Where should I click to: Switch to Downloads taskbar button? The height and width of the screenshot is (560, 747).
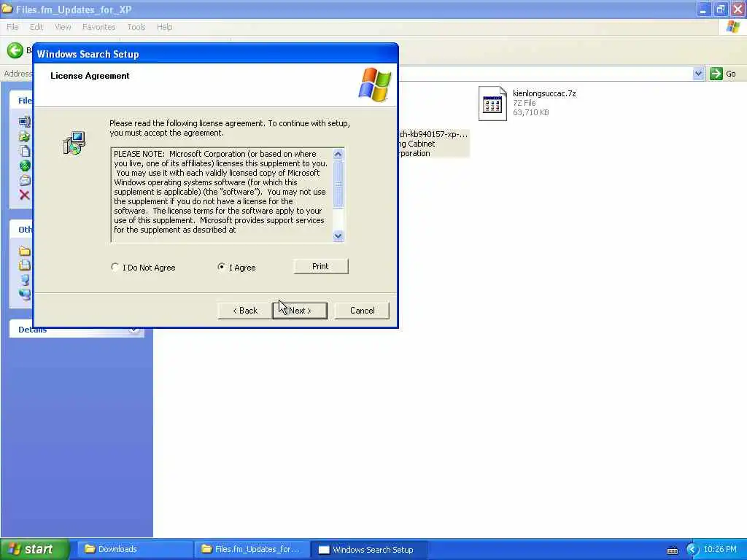(134, 550)
